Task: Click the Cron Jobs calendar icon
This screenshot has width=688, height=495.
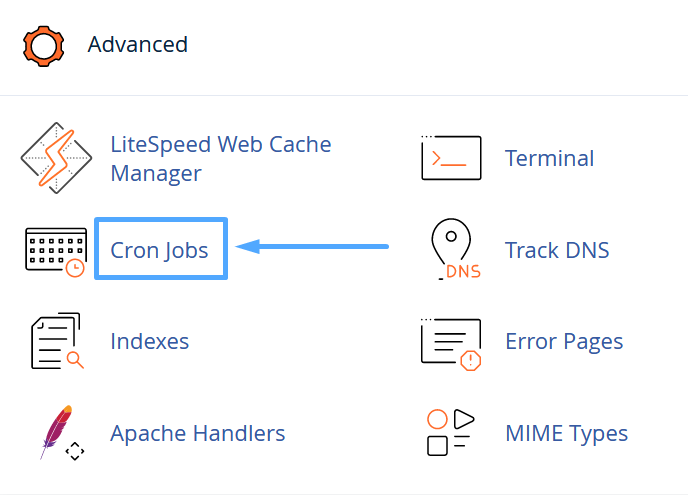Action: (x=52, y=250)
